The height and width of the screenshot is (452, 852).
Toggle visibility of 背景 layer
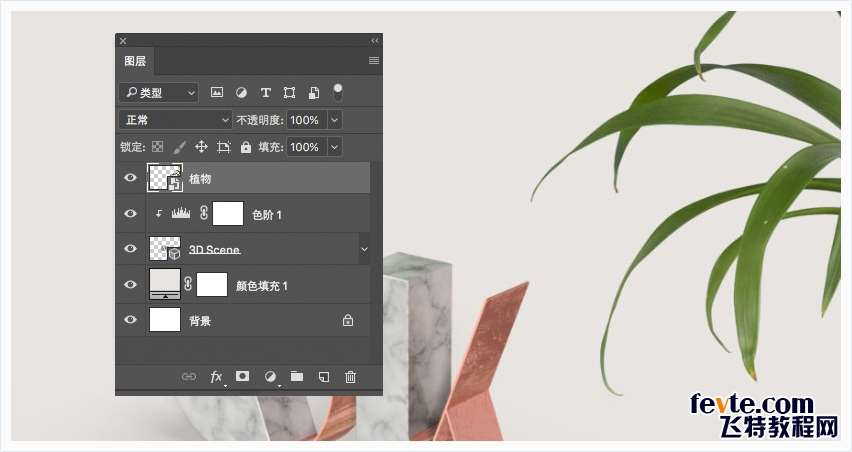(x=130, y=319)
